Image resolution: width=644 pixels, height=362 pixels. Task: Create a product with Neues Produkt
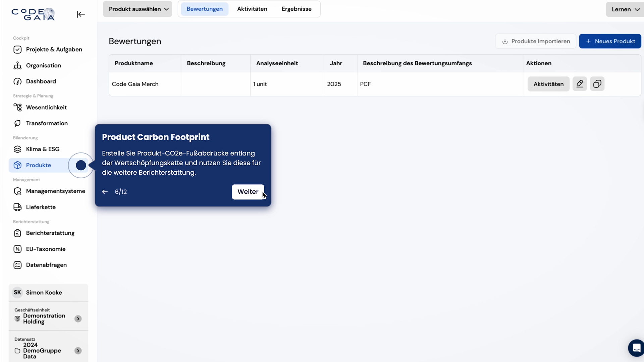click(610, 41)
